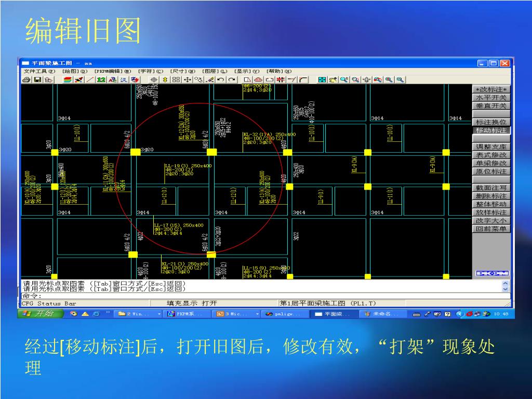Click the Windows 开始 start button
Viewport: 532px width, 399px height.
coord(41,314)
